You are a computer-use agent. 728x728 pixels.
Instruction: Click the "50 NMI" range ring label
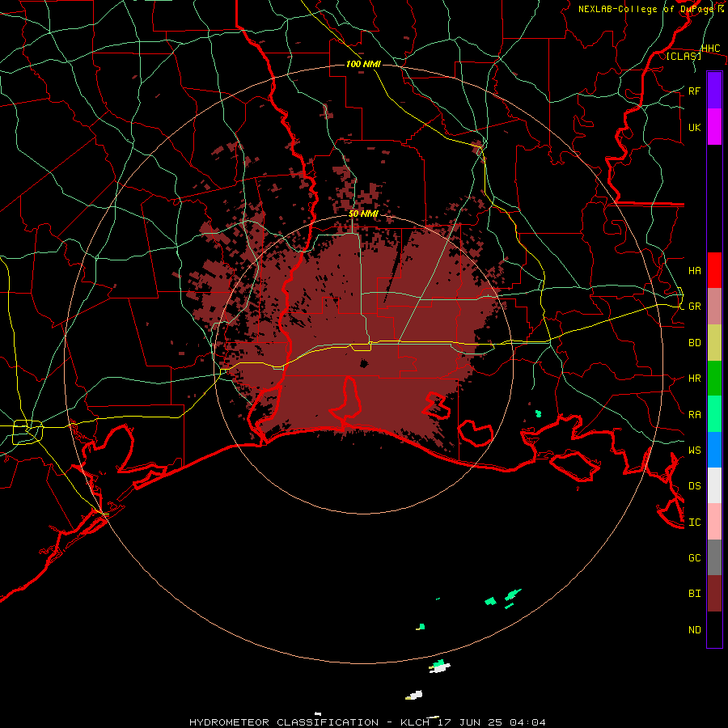pyautogui.click(x=363, y=214)
